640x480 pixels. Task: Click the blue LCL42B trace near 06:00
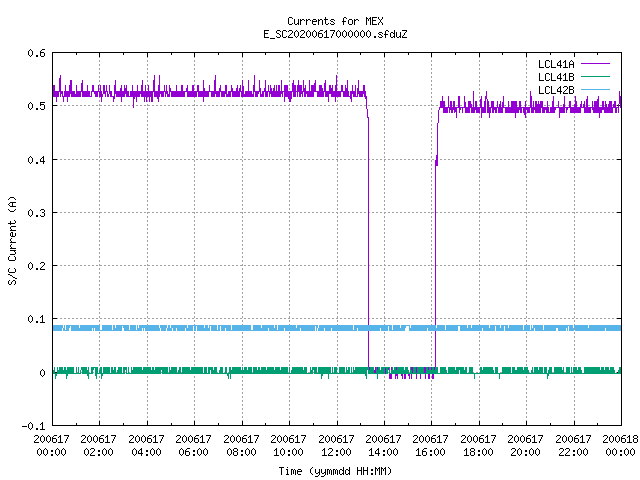pos(194,328)
